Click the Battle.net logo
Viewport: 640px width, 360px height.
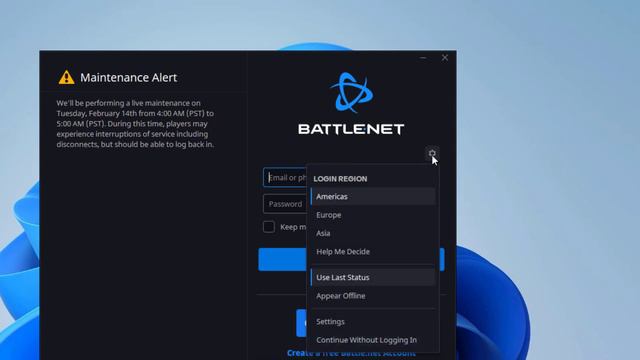pyautogui.click(x=351, y=103)
